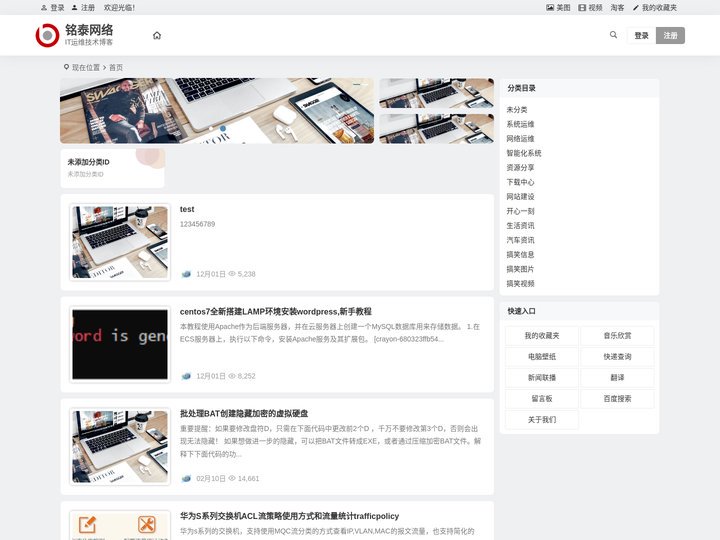This screenshot has width=720, height=540.
Task: Open 搞笑图片 category
Action: (x=520, y=269)
